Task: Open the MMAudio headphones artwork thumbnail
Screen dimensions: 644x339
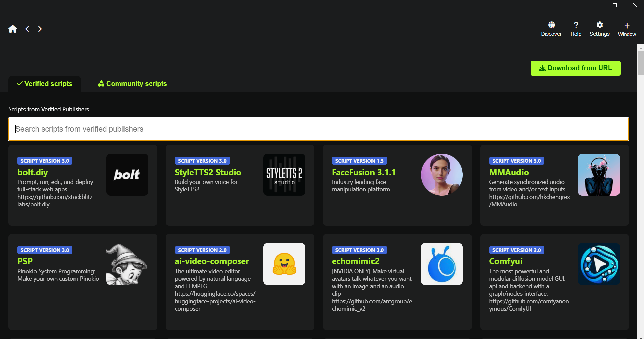Action: [599, 175]
